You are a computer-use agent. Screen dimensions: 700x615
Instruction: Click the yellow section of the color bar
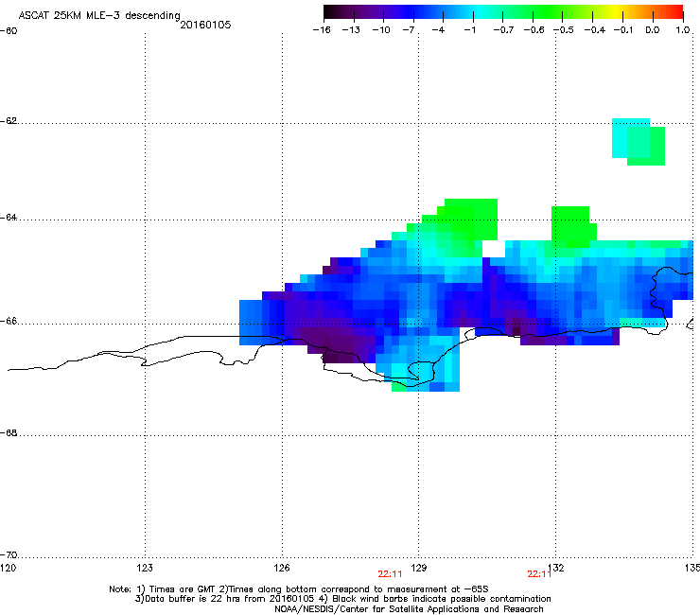click(x=617, y=12)
